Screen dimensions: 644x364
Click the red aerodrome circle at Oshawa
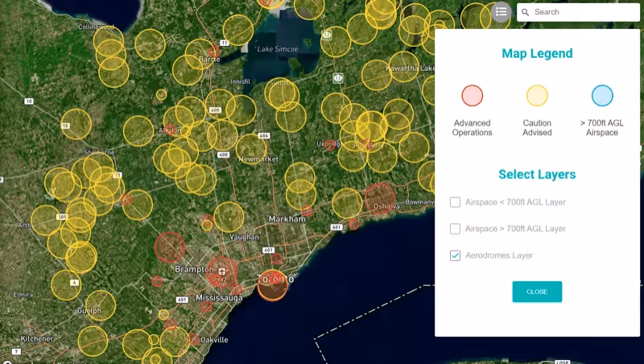(x=380, y=198)
